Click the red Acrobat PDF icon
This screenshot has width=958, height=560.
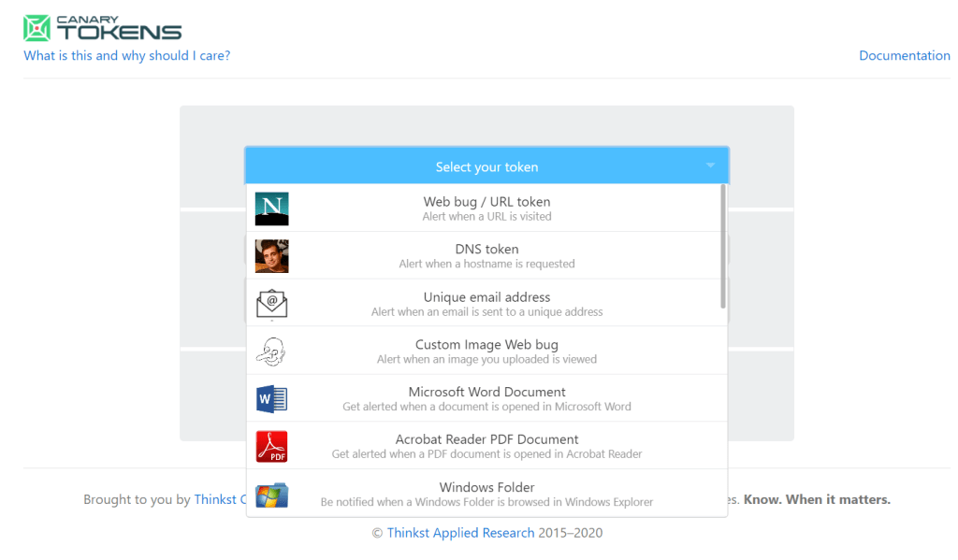pos(271,447)
